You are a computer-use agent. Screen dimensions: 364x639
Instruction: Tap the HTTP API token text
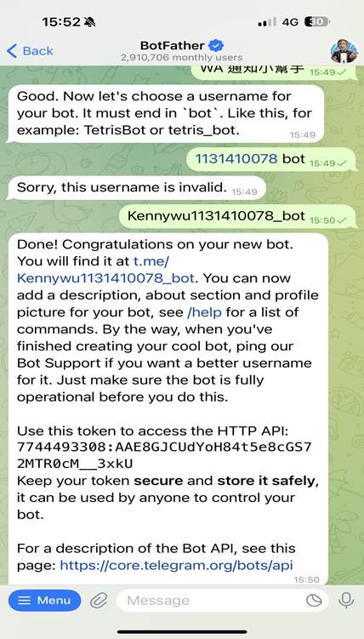[x=164, y=455]
